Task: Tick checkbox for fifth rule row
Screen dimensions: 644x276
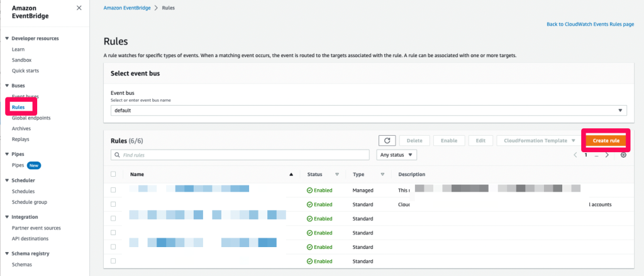Action: click(113, 247)
